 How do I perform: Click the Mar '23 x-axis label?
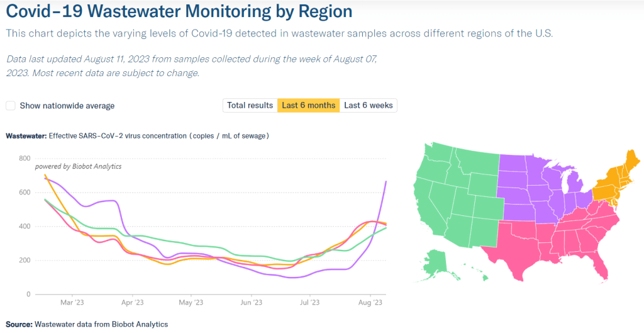(x=72, y=303)
